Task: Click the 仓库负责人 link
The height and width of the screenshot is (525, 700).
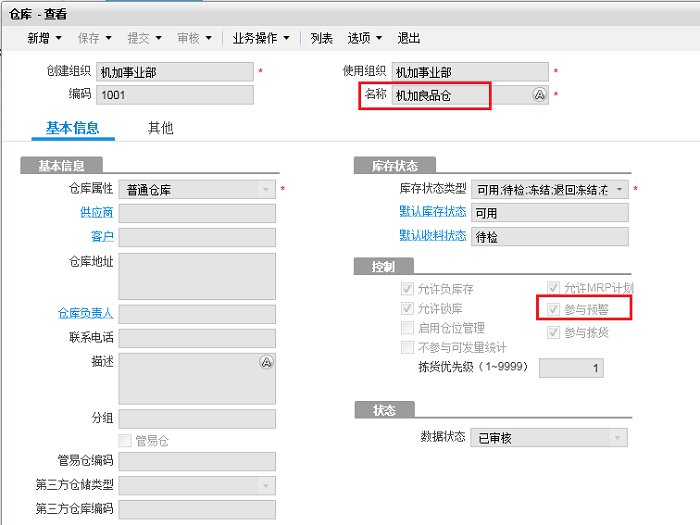Action: [x=85, y=314]
